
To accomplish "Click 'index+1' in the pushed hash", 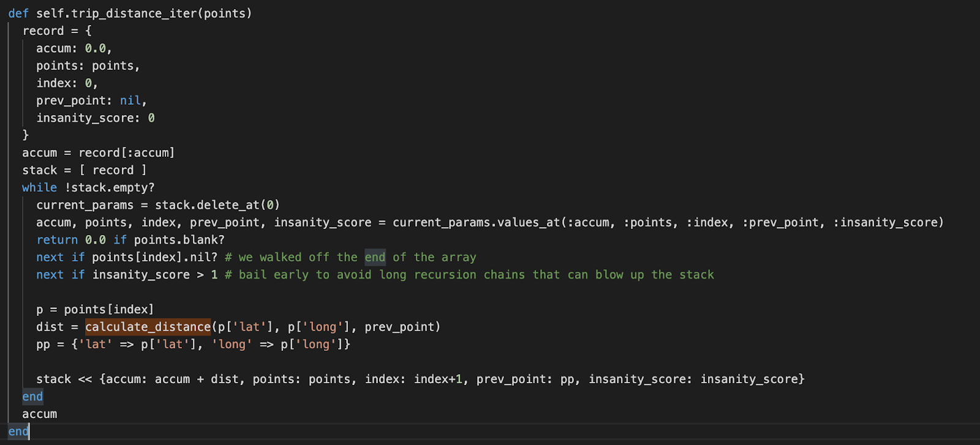I will tap(438, 380).
